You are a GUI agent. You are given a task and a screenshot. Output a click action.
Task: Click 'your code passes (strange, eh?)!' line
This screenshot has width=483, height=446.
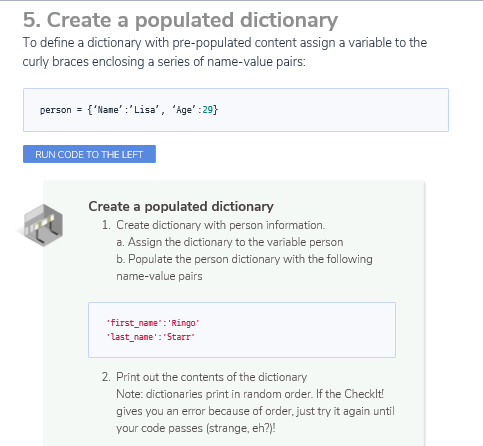(196, 428)
